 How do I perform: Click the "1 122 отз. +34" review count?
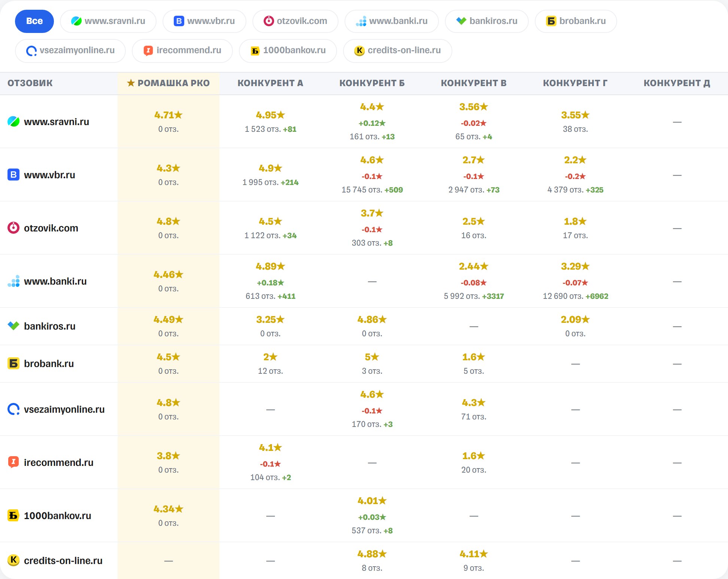click(270, 236)
